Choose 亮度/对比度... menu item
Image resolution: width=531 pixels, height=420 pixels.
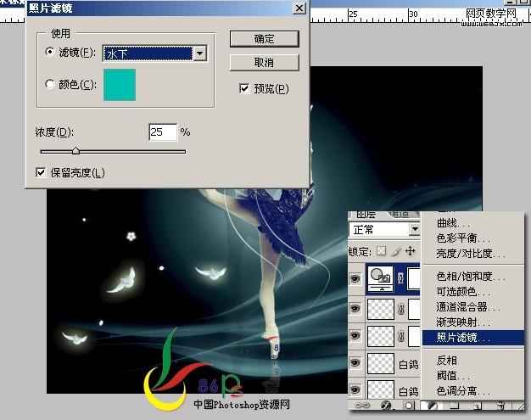(x=471, y=254)
